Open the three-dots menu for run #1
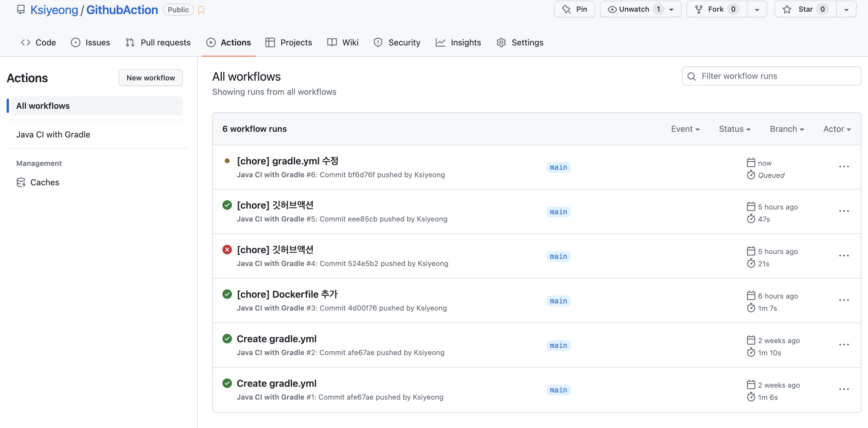This screenshot has width=868, height=428. pyautogui.click(x=843, y=389)
